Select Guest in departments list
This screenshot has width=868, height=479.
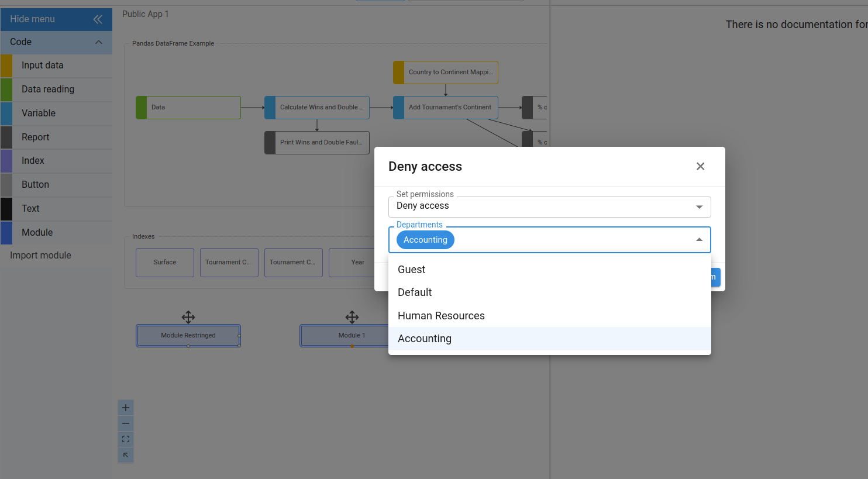click(412, 270)
